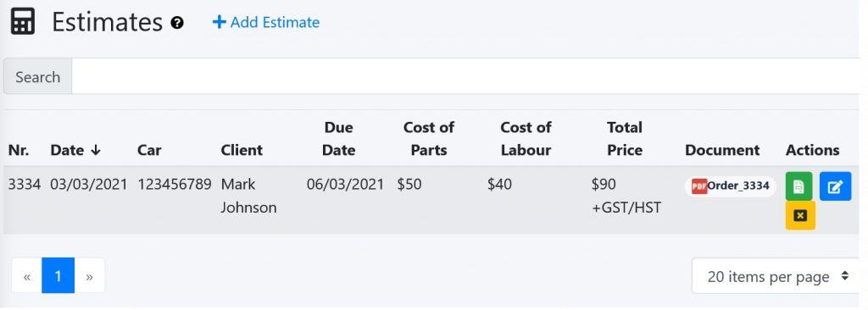Sort by Total Price column header
868x310 pixels.
pos(625,138)
